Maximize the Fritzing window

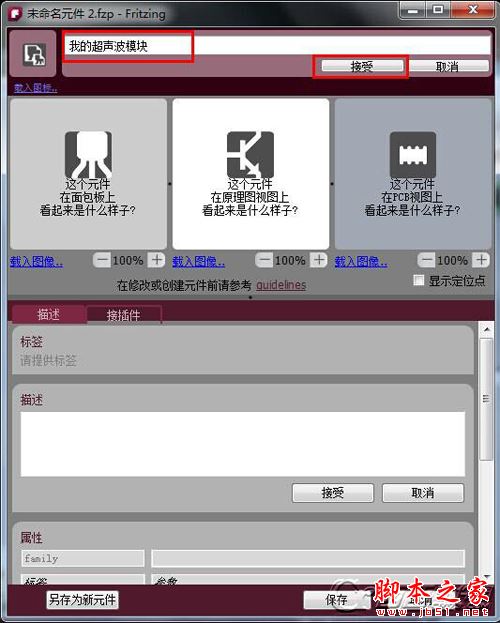coord(438,10)
